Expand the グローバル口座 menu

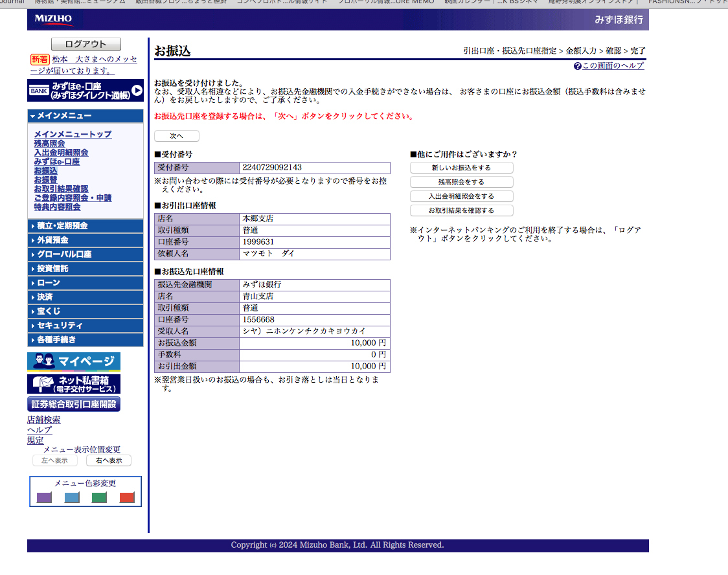(x=85, y=254)
